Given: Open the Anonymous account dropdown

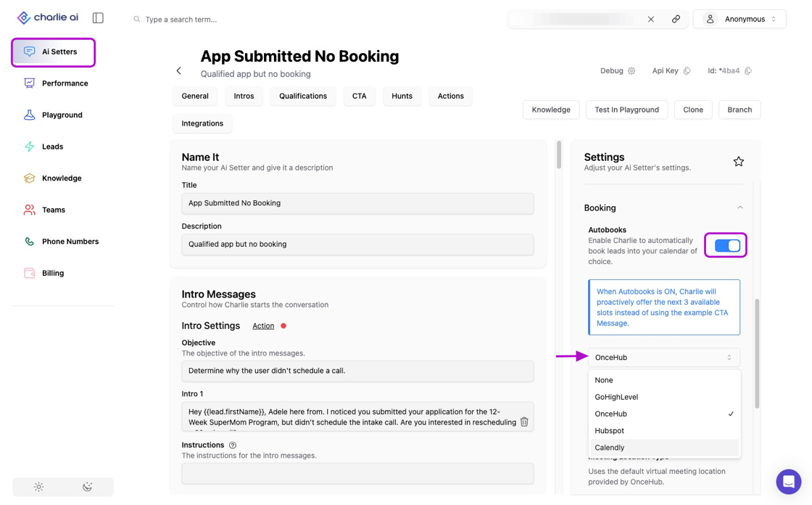Looking at the screenshot, I should pos(739,19).
